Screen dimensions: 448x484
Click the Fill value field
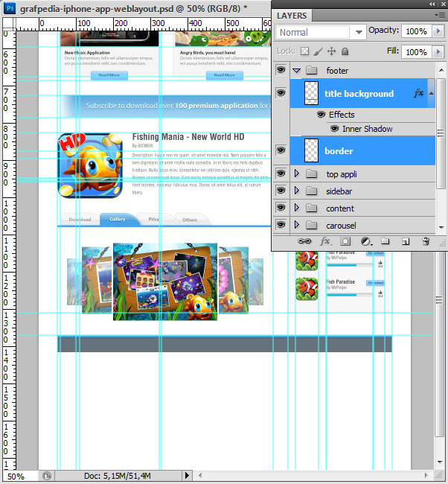coord(416,52)
